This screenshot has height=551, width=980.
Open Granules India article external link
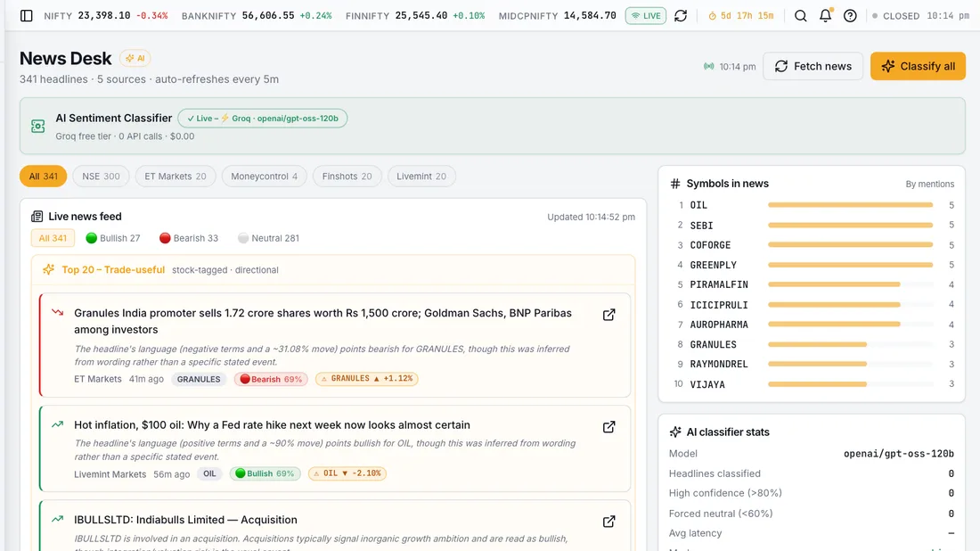(x=608, y=315)
